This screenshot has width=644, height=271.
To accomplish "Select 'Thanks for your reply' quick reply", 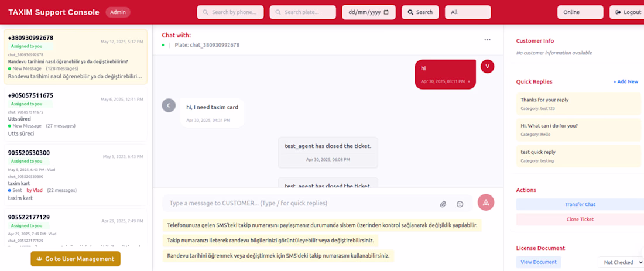I will 578,104.
